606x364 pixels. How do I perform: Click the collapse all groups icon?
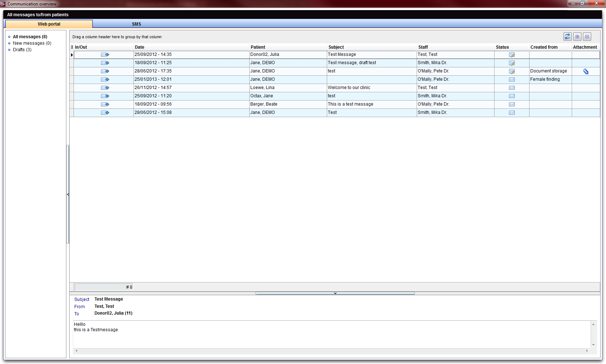(x=587, y=36)
